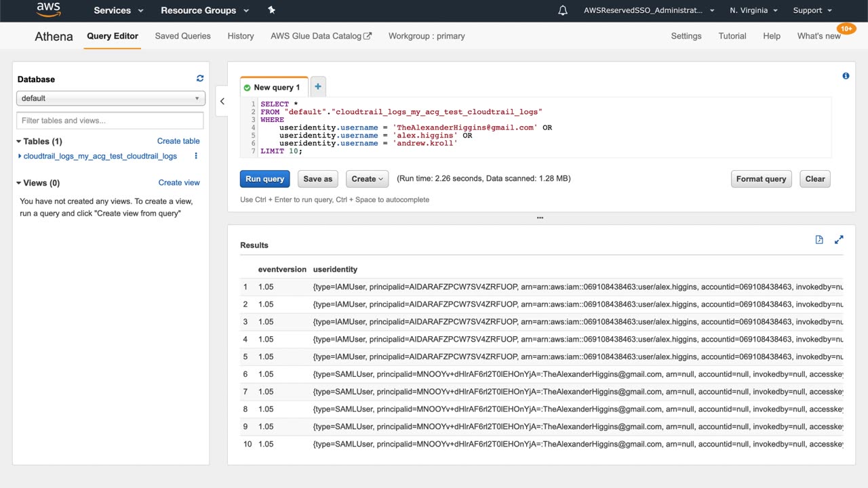Collapse the left database panel
This screenshot has width=868, height=488.
point(222,102)
